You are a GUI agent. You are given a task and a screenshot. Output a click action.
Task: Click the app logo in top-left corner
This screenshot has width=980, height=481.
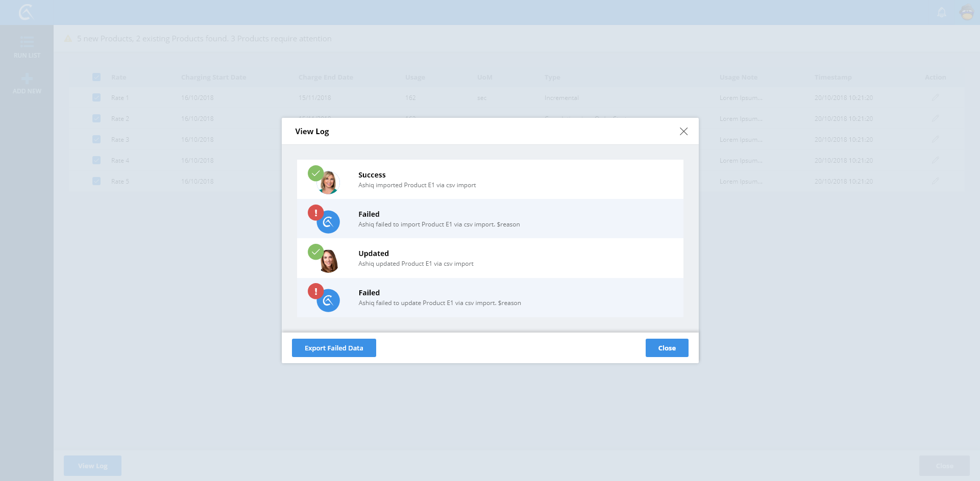[x=26, y=12]
